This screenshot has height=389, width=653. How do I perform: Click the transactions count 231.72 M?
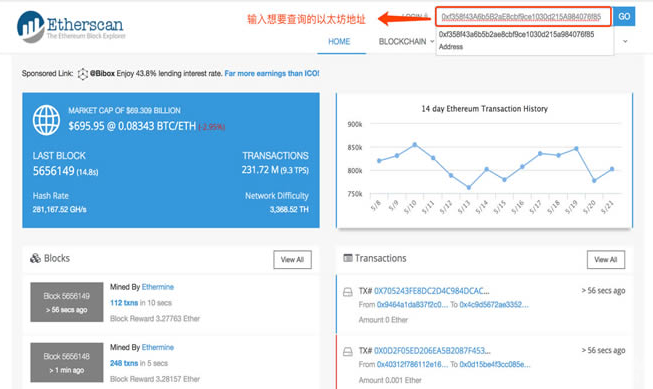click(x=260, y=170)
